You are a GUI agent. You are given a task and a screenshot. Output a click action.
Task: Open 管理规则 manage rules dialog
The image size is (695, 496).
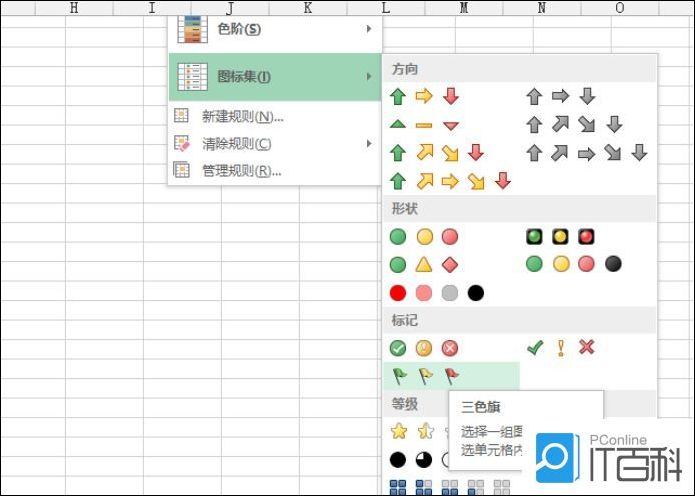tap(241, 170)
